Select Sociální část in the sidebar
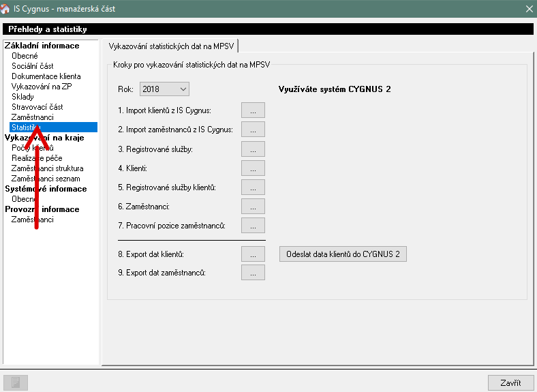The width and height of the screenshot is (537, 392). click(x=33, y=66)
